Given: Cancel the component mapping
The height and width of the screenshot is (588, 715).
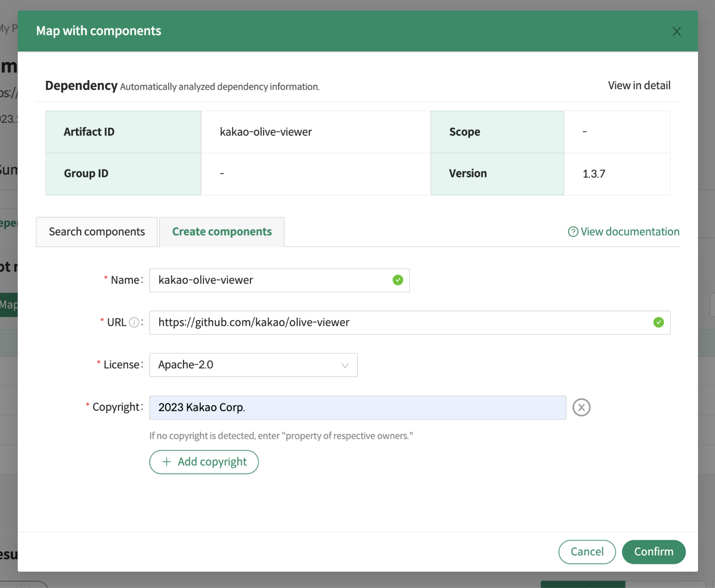Looking at the screenshot, I should tap(587, 552).
